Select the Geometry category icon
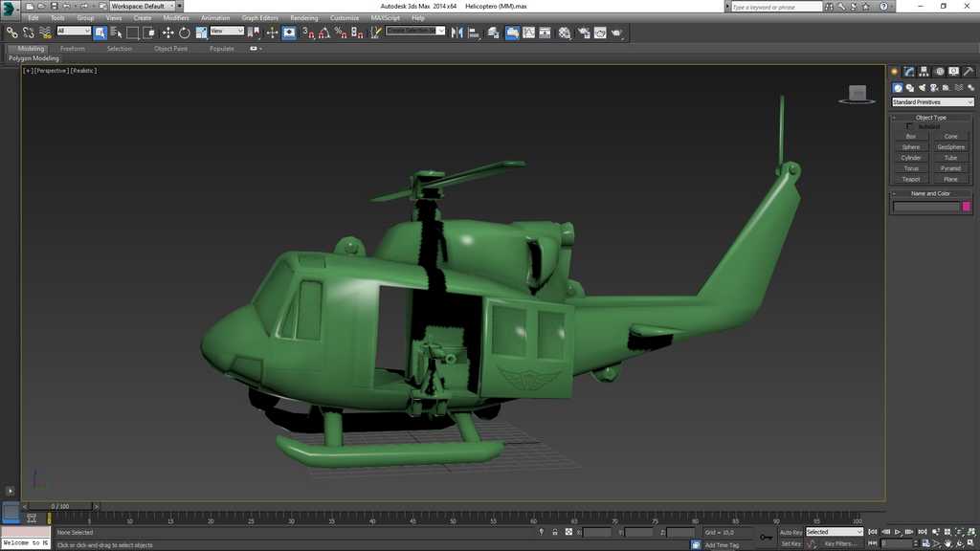 (x=897, y=87)
